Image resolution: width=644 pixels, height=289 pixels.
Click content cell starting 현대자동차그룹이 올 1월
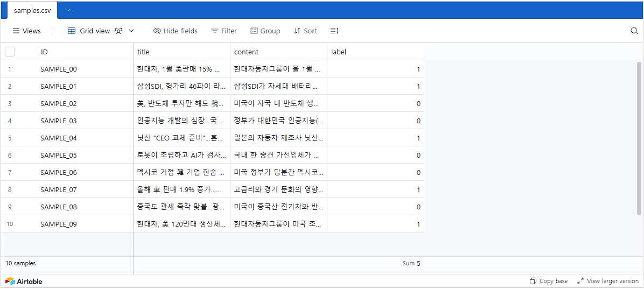[278, 69]
